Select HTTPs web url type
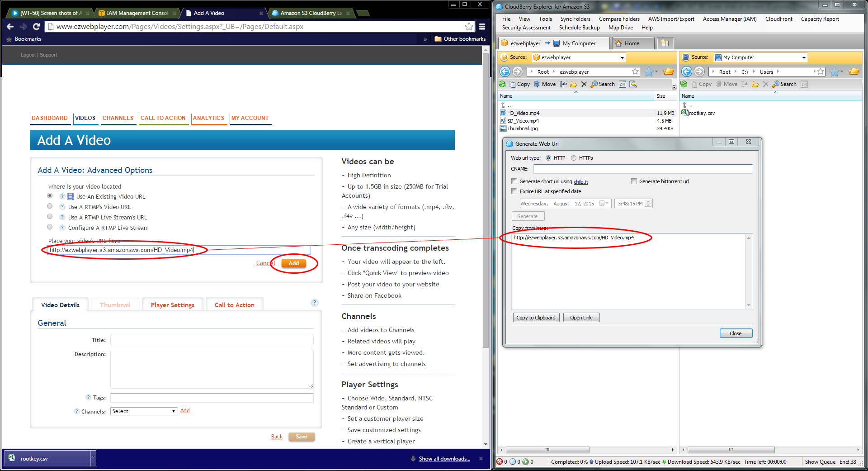 click(574, 158)
